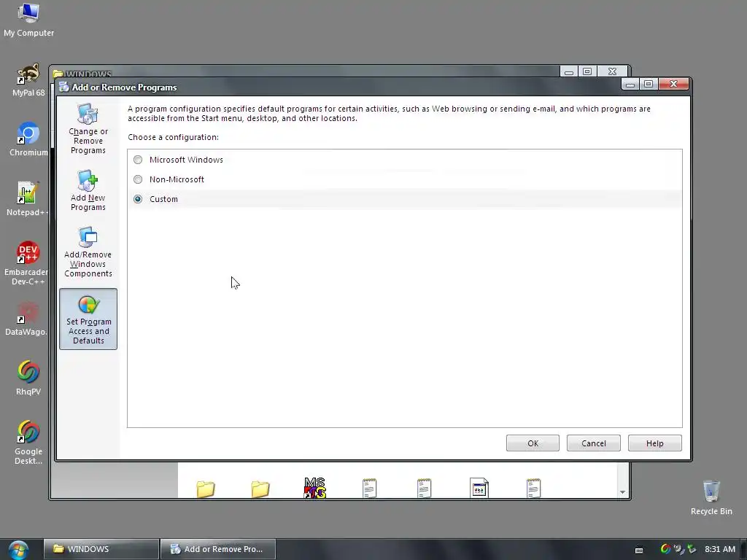Open the Start menu orb
The height and width of the screenshot is (560, 747).
click(x=18, y=550)
